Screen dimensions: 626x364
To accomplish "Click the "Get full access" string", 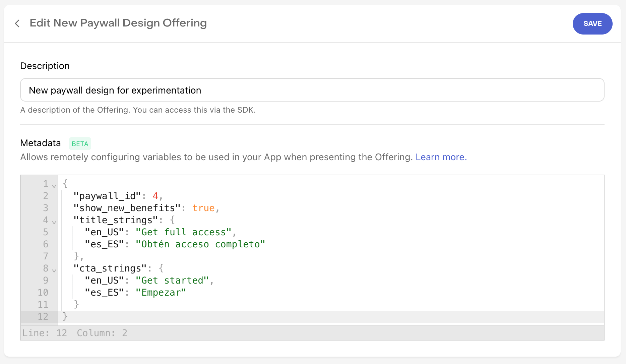I will [183, 232].
